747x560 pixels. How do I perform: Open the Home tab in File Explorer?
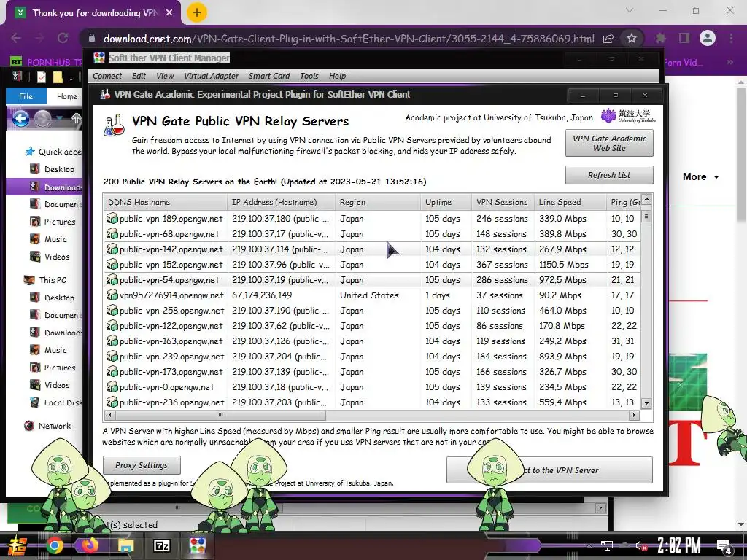tap(66, 96)
